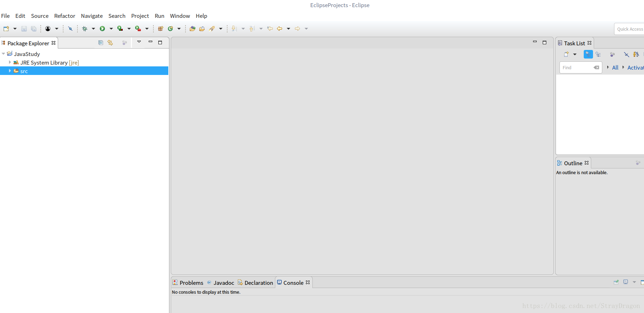Open the Package Explorer View Menu triangle
This screenshot has width=644, height=313.
(x=139, y=42)
